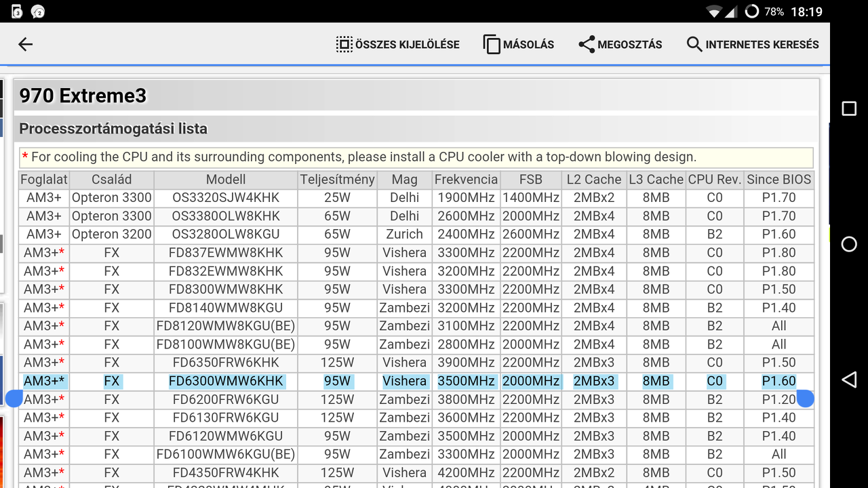The height and width of the screenshot is (488, 868).
Task: Select model cell FD6120WMW6KGU
Action: click(x=226, y=436)
